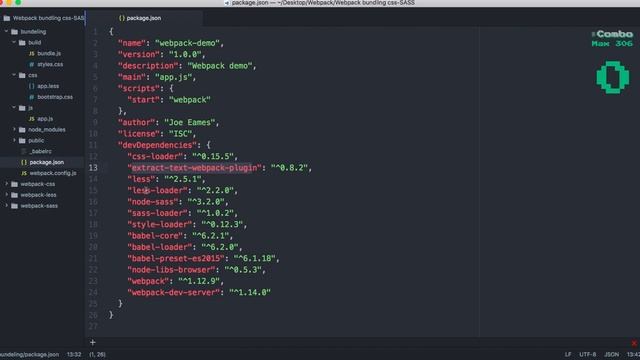Expand the node_modules folder chevron
Screen dimensions: 640x360
click(14, 129)
